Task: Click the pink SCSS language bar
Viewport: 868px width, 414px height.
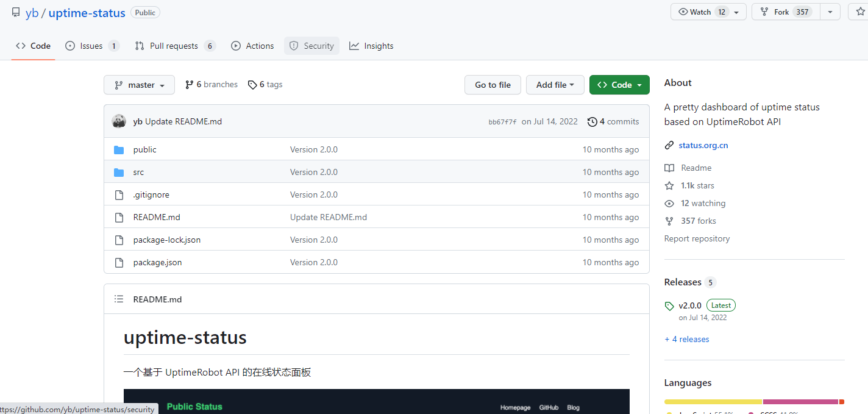Action: pyautogui.click(x=800, y=402)
